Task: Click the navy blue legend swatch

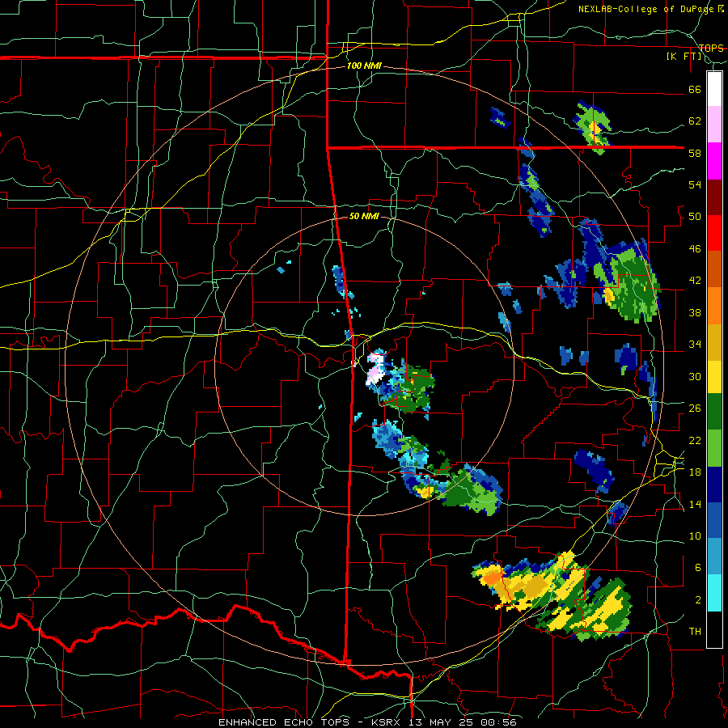Action: (x=714, y=485)
